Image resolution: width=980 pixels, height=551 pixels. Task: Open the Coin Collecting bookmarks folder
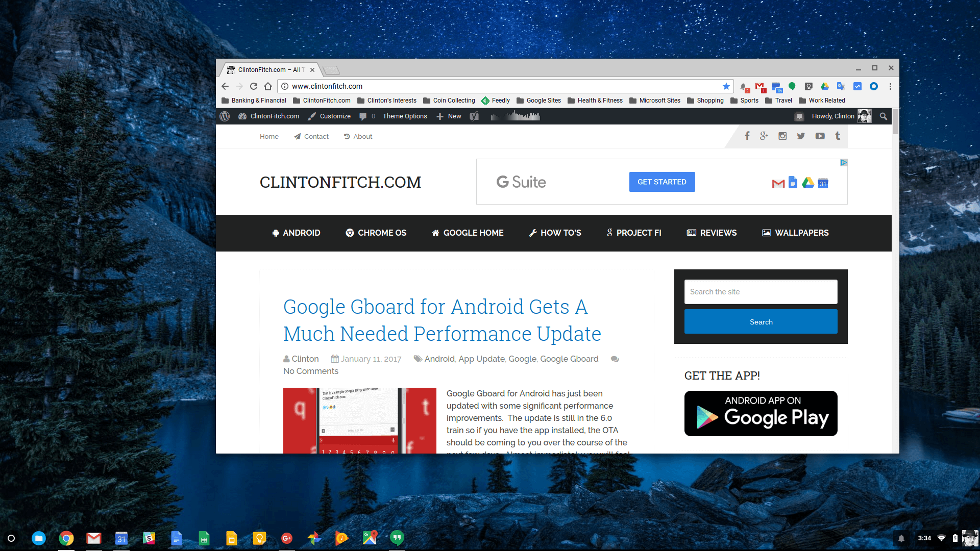[449, 101]
